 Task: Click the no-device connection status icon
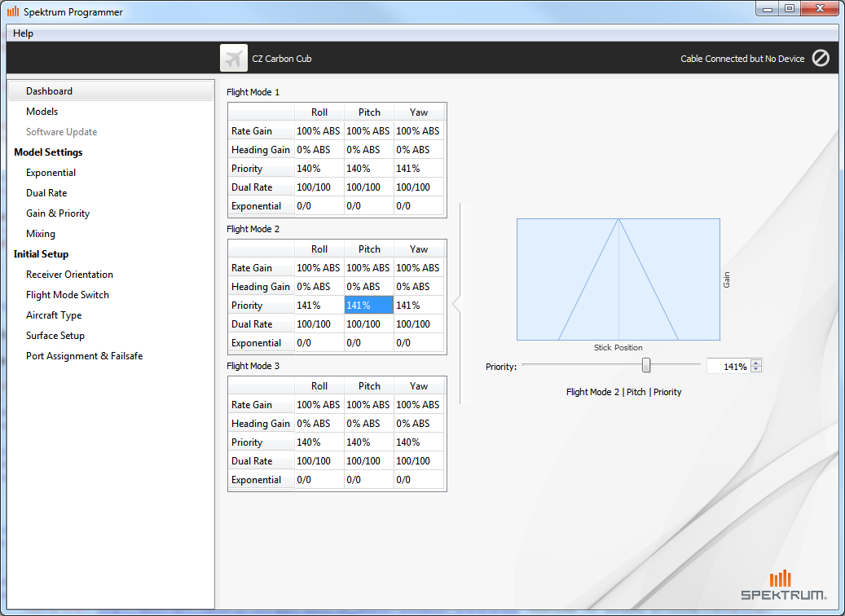(x=821, y=58)
